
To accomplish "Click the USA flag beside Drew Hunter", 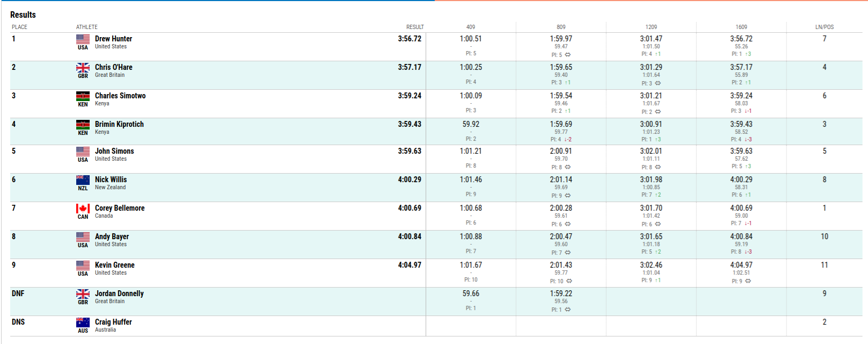I will tap(83, 39).
